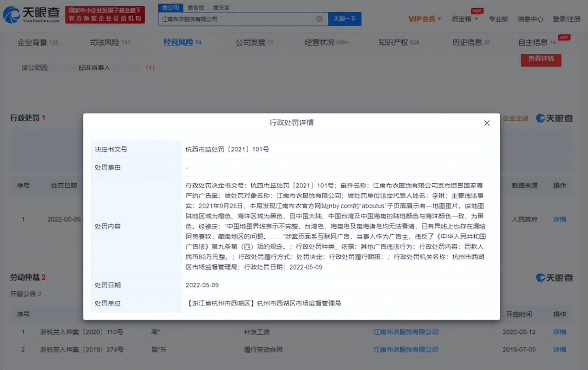Select the 查公司 search tab
Viewport: 588px width, 370px height.
click(x=170, y=7)
